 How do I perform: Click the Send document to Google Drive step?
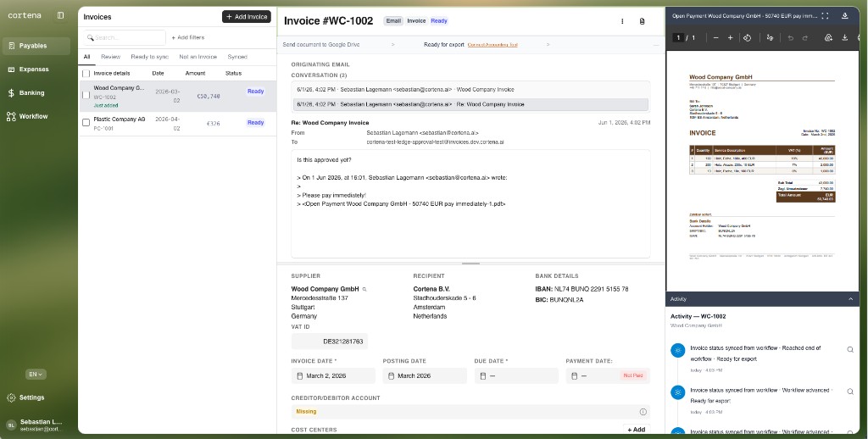click(x=321, y=45)
